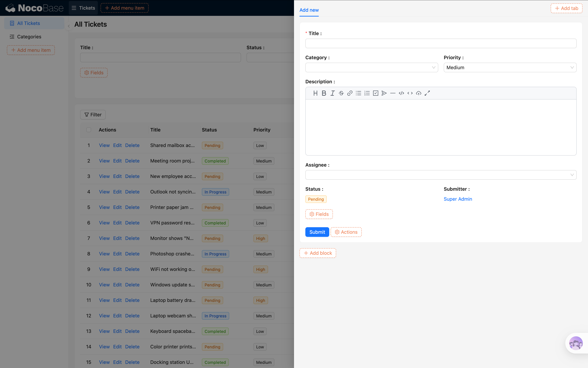The width and height of the screenshot is (588, 368).
Task: Click the upload cloud icon
Action: [418, 93]
